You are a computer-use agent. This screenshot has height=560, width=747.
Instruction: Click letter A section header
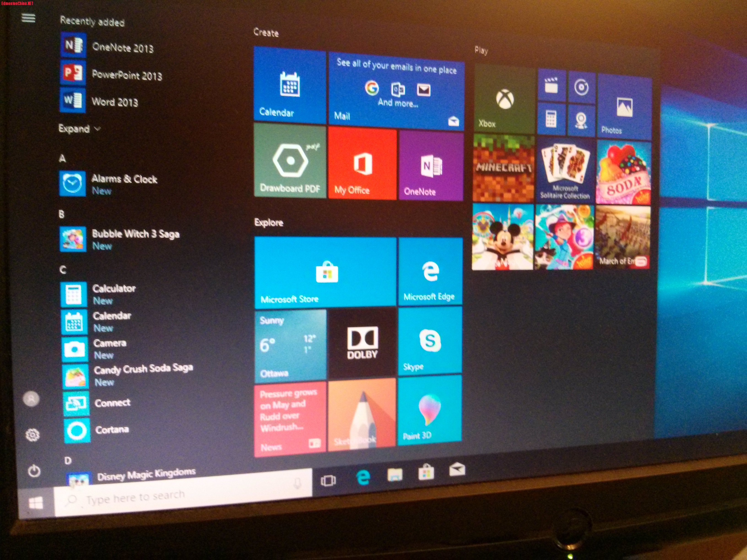[x=62, y=158]
